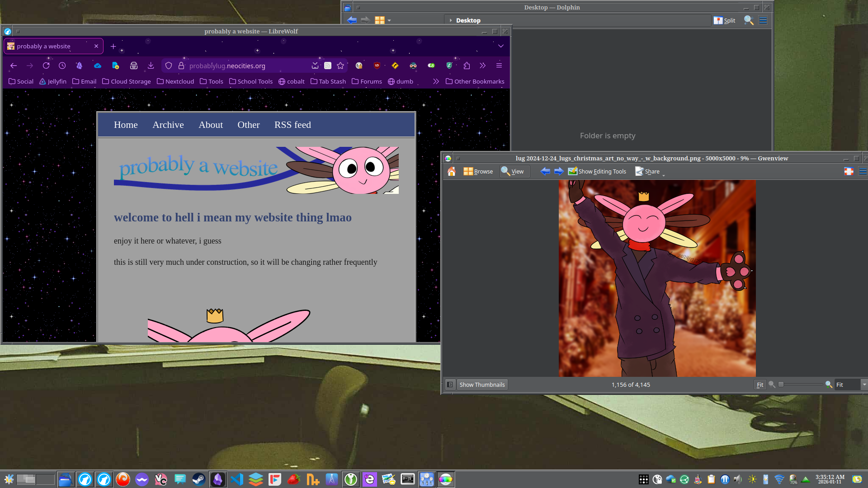Screen dimensions: 868x488
Task: Click the Gwenview start page home icon
Action: tap(451, 171)
